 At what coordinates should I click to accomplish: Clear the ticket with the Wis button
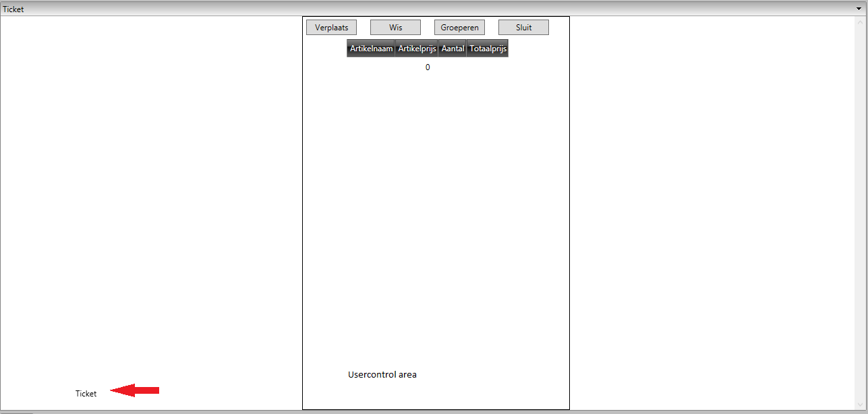point(395,28)
